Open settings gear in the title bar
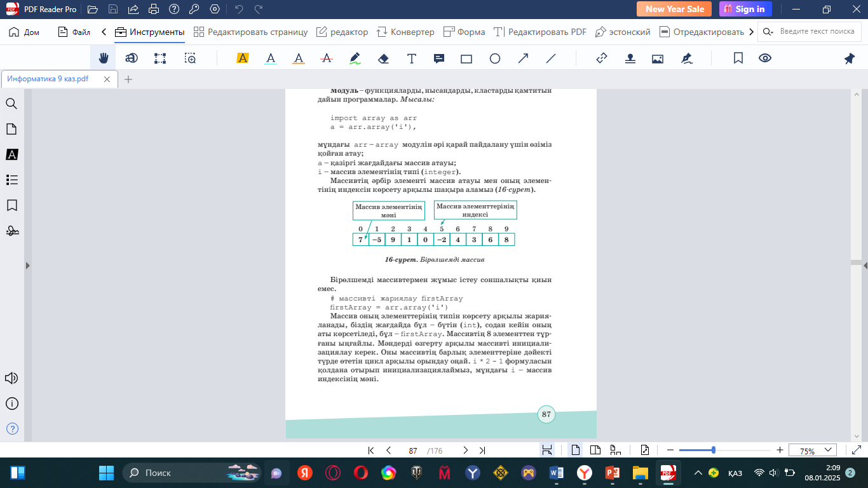This screenshot has height=488, width=868. 215,10
